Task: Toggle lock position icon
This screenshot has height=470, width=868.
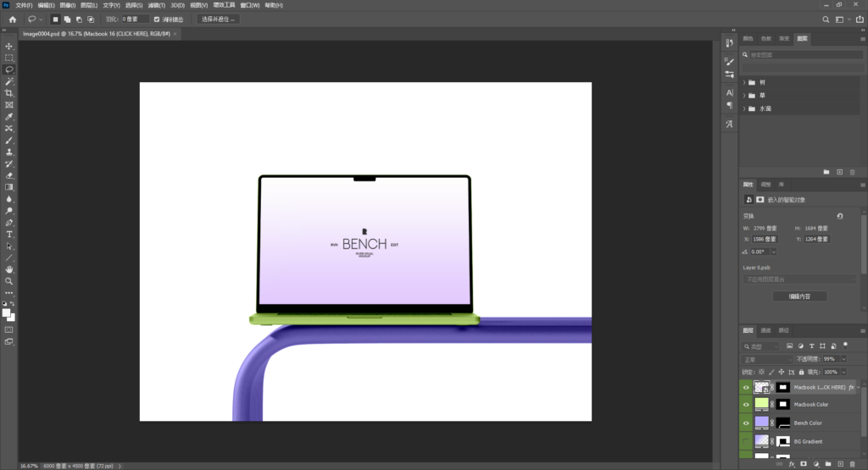Action: click(x=781, y=372)
